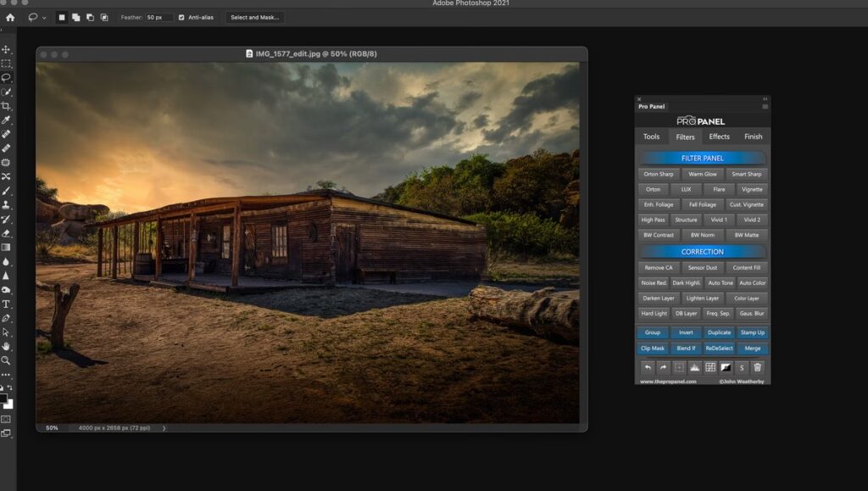The image size is (868, 491).
Task: Toggle the Anti-alias checkbox
Action: [x=181, y=17]
